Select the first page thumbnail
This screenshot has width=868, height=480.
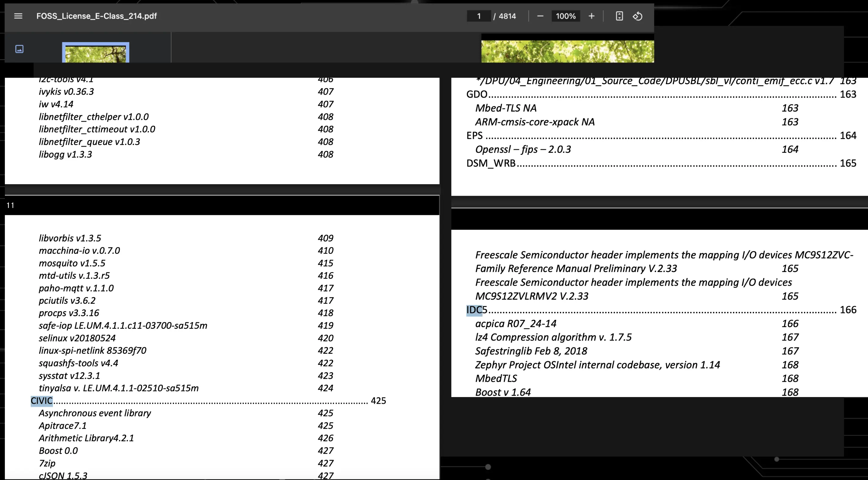(95, 52)
